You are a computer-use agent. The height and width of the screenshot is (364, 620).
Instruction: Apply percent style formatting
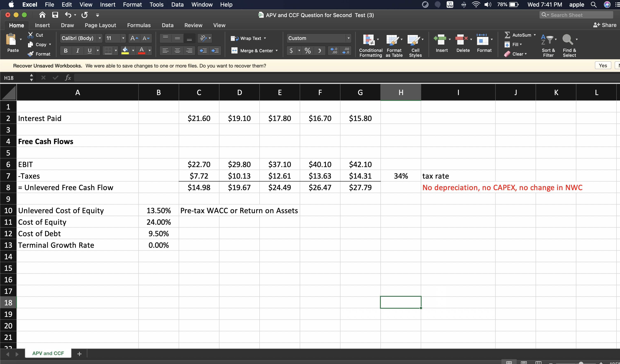pos(308,51)
